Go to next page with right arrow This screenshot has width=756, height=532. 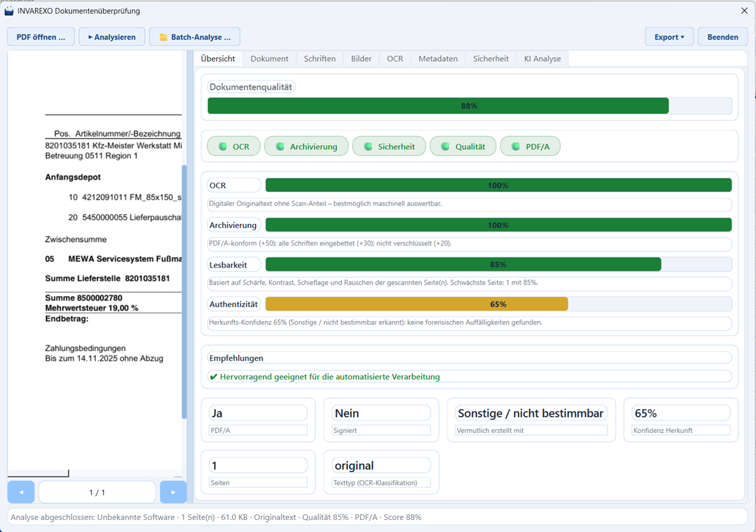[173, 492]
